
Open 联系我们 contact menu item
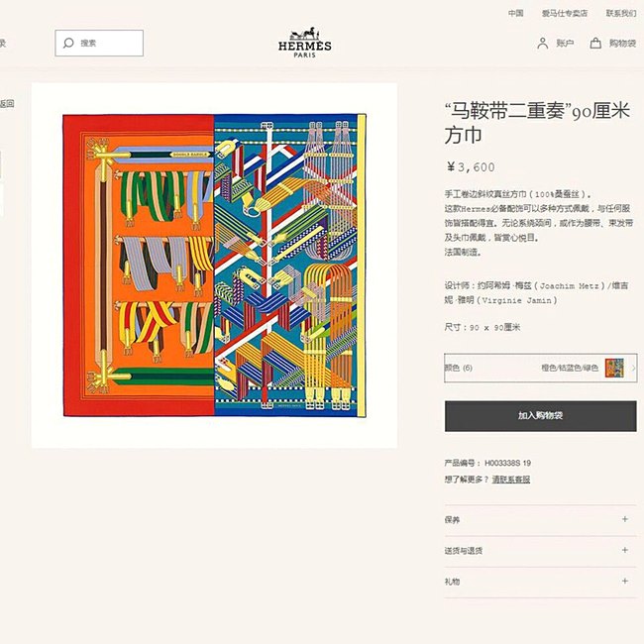[x=621, y=13]
